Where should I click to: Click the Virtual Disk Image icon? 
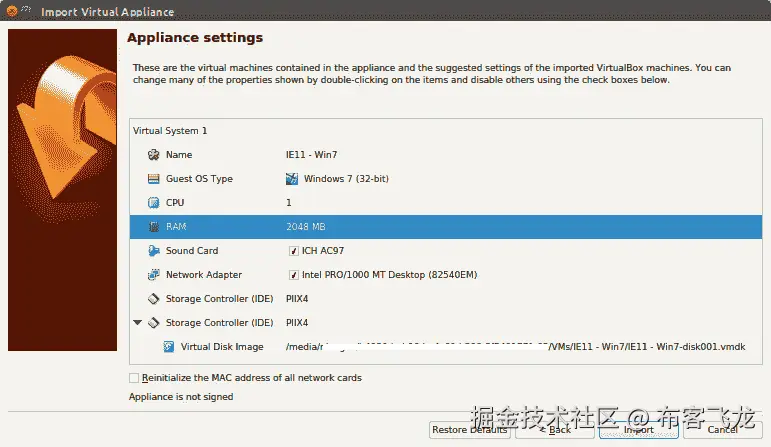pyautogui.click(x=169, y=347)
